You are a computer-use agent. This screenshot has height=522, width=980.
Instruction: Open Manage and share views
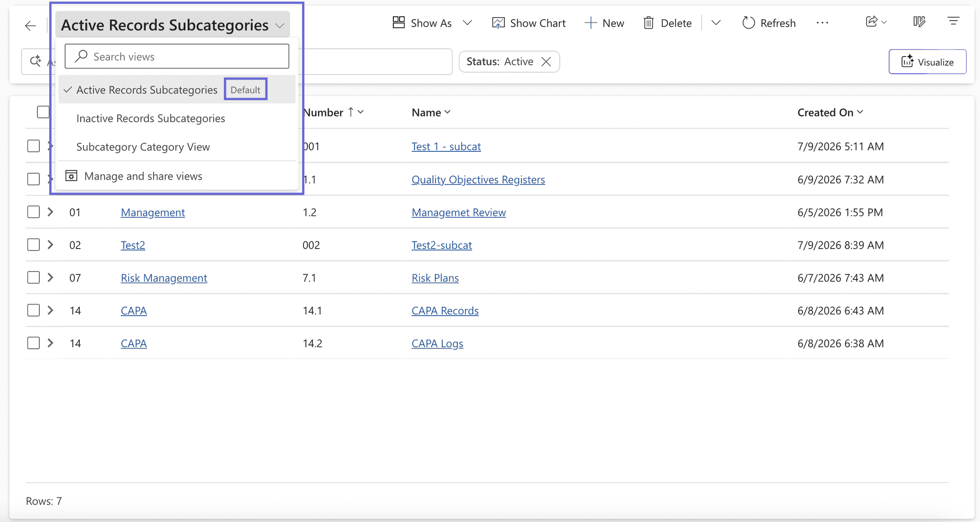click(x=143, y=176)
